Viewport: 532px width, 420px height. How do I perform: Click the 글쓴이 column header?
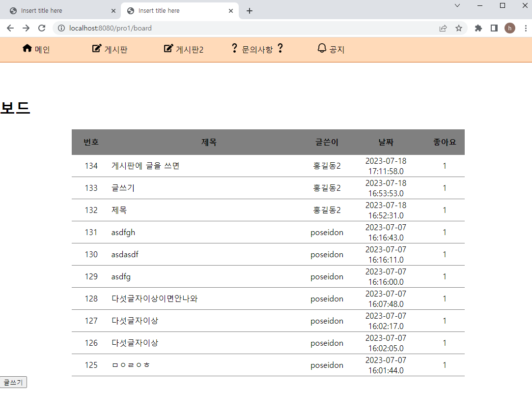click(x=327, y=142)
